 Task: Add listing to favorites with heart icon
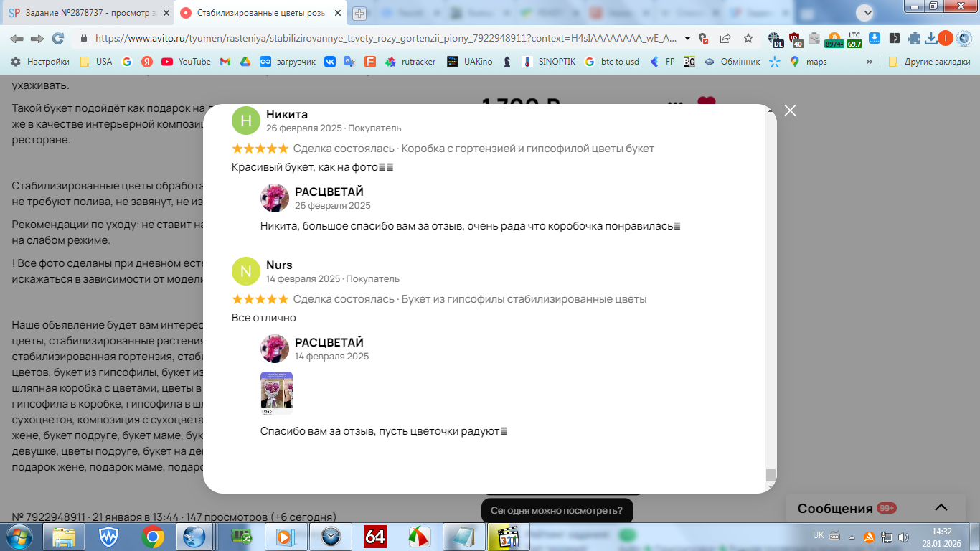coord(707,103)
